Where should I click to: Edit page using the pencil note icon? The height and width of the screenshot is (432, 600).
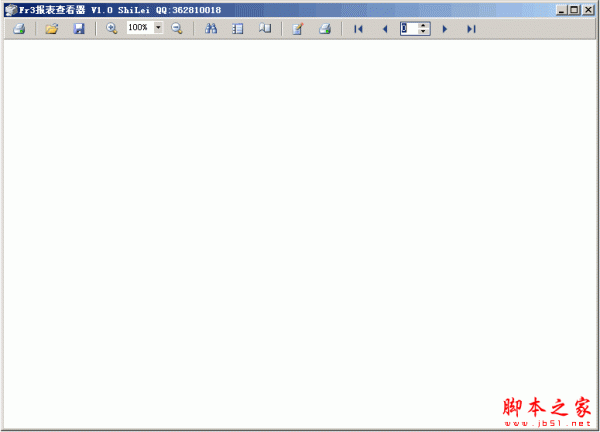pos(298,29)
